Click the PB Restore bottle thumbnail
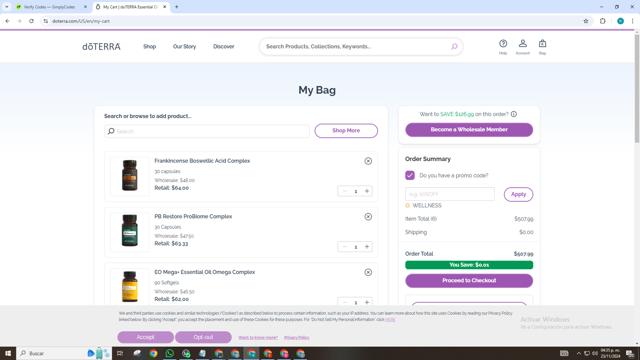 [x=130, y=231]
